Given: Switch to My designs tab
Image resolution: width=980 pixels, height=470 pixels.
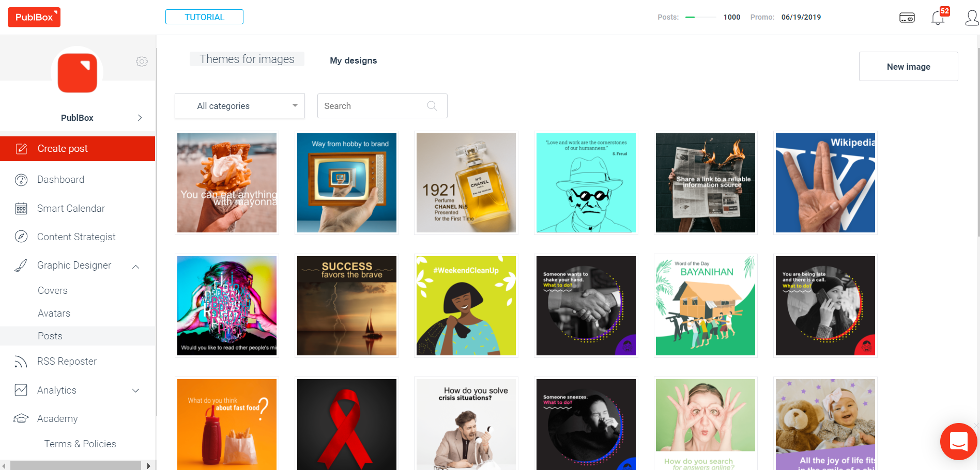Looking at the screenshot, I should tap(354, 60).
